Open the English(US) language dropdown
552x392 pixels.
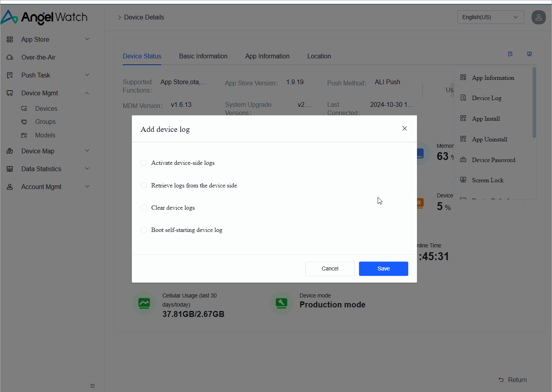pos(490,17)
